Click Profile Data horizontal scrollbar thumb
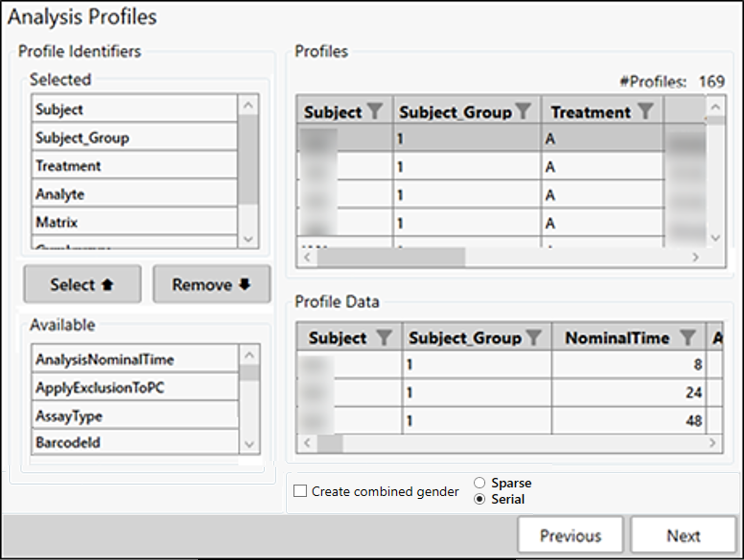Viewport: 744px width, 560px height. (330, 443)
